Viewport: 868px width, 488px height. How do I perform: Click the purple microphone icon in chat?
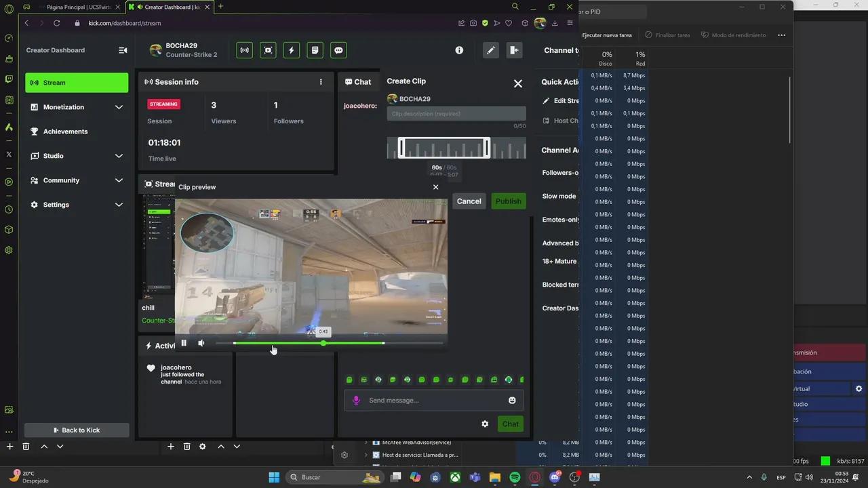[x=356, y=401]
